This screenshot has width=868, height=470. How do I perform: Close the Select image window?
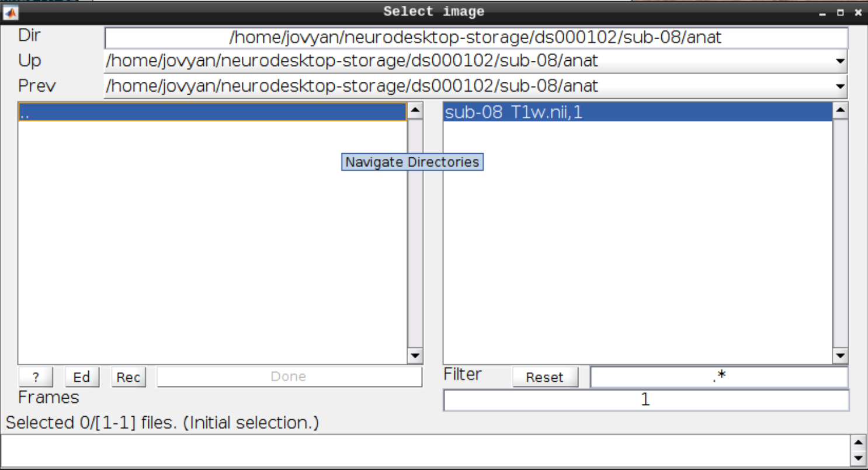(857, 12)
